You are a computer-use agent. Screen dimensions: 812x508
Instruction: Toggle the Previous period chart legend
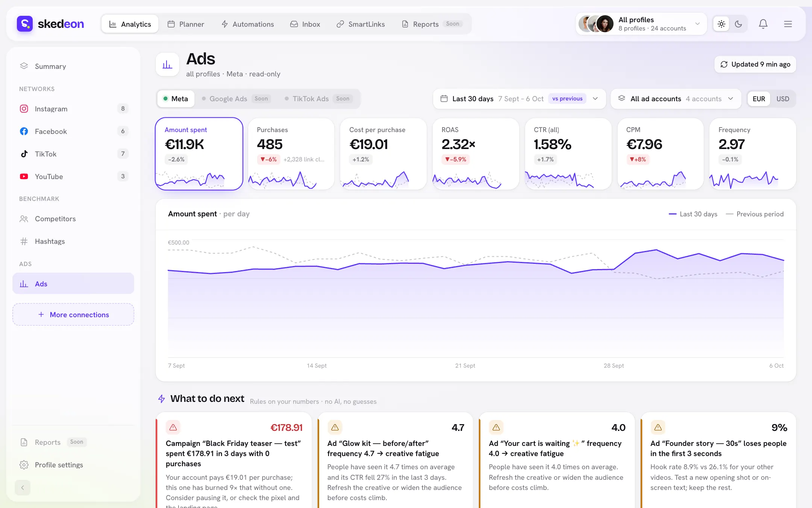tap(755, 214)
